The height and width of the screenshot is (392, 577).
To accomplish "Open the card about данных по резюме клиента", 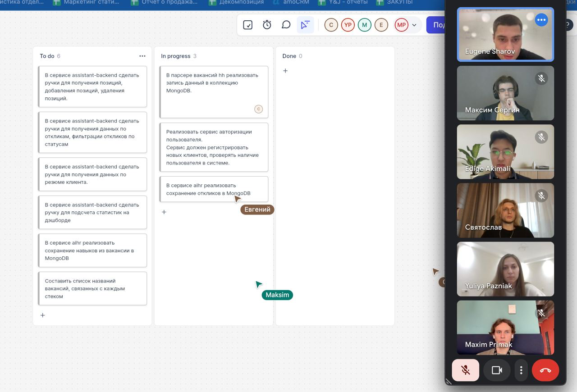I will (92, 174).
